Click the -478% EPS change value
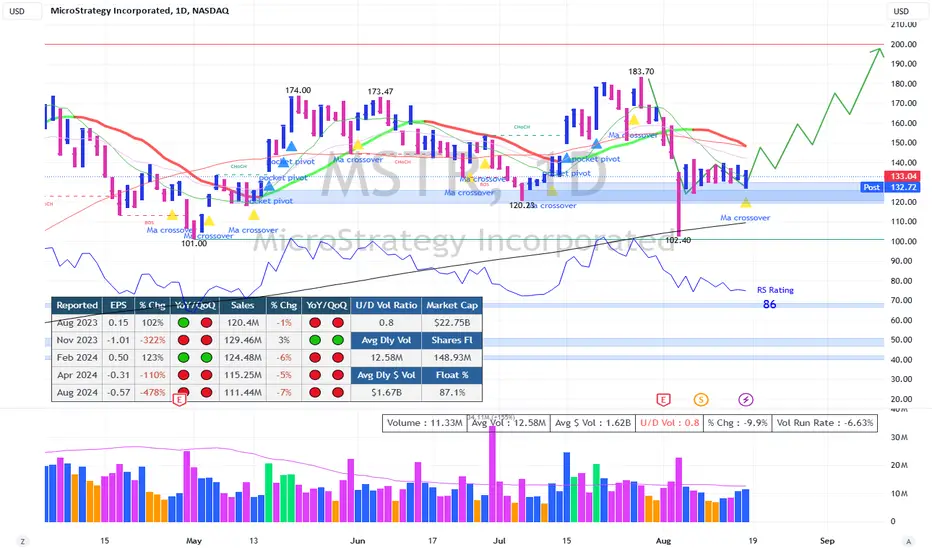 (152, 392)
